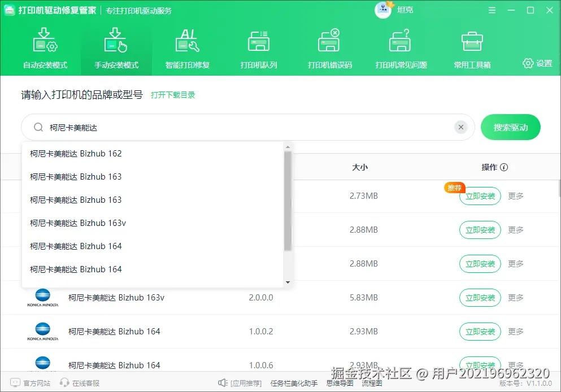The width and height of the screenshot is (561, 392).
Task: Select suggestion 柯尼卡美能达 Bizhub 163v
Action: 153,223
